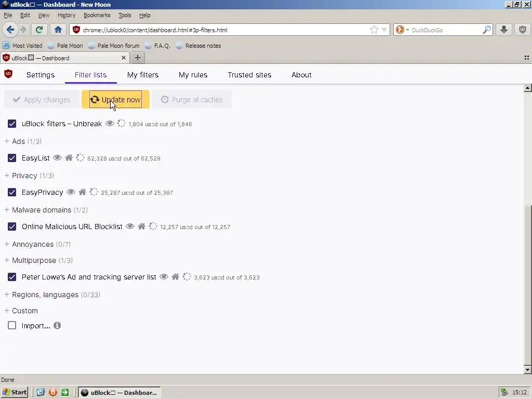Screen dimensions: 532x399
Task: Click the search magnifier icon
Action: coord(486,30)
